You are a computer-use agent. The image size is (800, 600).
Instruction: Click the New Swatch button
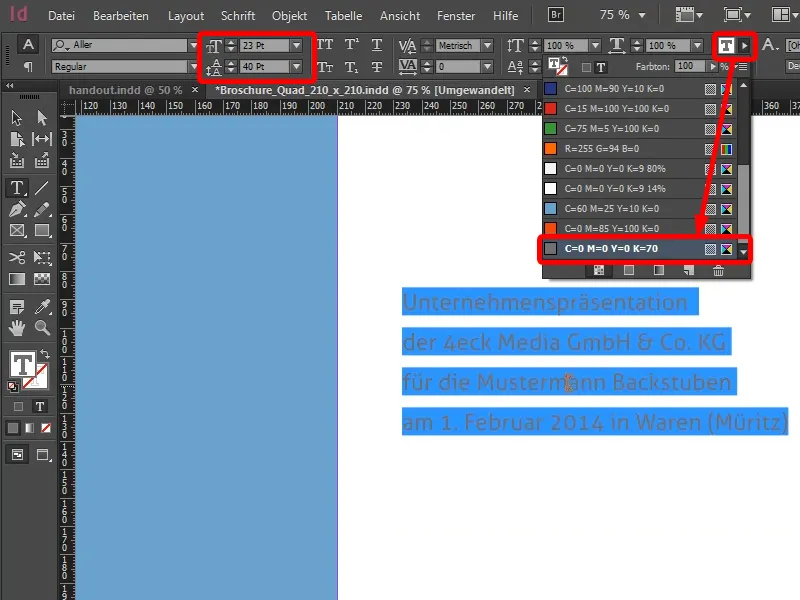coord(688,272)
